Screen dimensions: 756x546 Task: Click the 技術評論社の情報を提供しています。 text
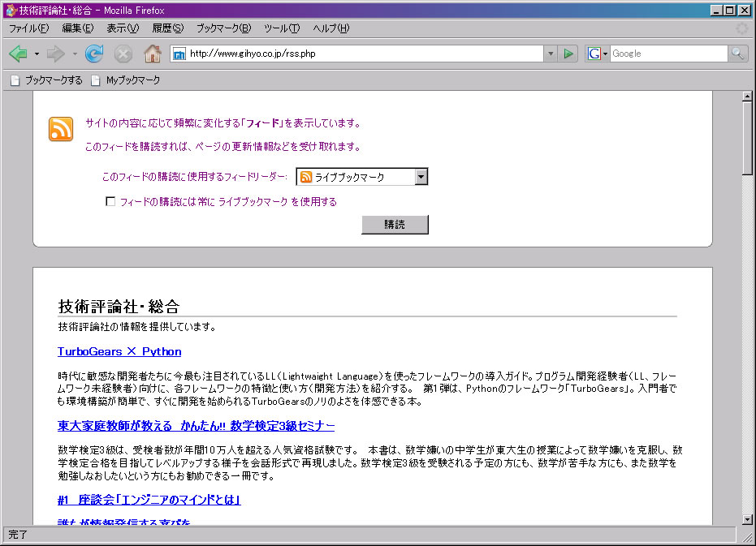(x=137, y=327)
